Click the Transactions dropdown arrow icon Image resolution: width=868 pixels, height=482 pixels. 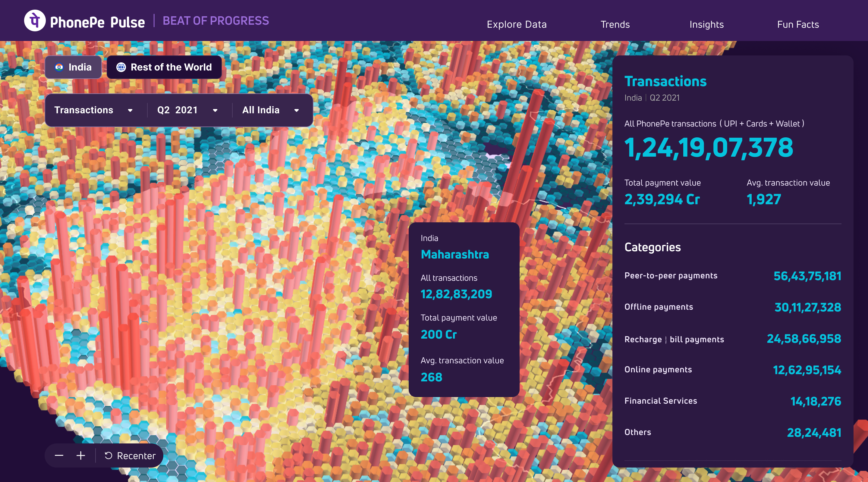(130, 111)
